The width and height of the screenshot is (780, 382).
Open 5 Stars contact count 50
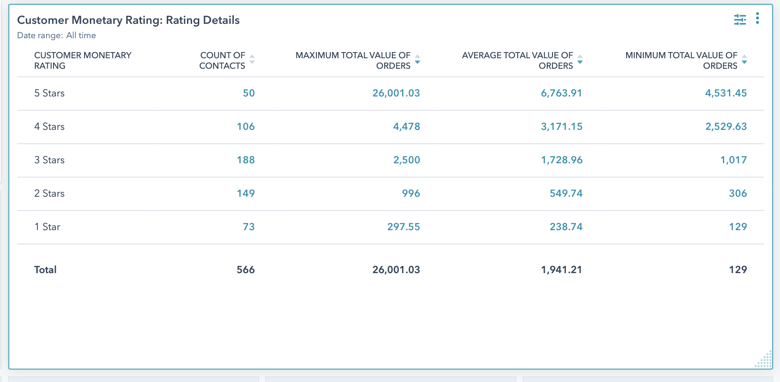pos(249,93)
